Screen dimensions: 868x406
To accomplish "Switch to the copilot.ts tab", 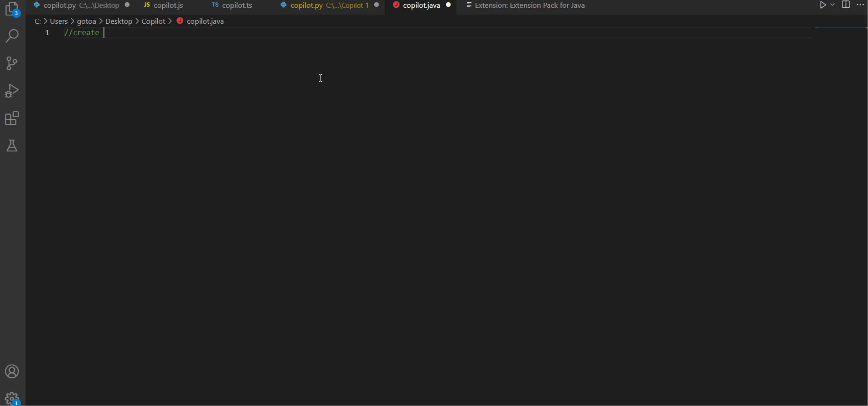I will [x=237, y=5].
